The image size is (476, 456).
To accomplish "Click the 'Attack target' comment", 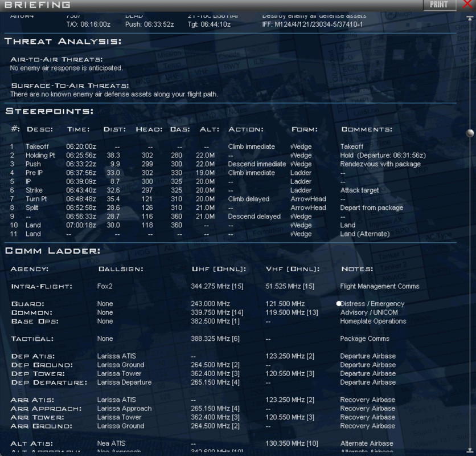I will [359, 190].
